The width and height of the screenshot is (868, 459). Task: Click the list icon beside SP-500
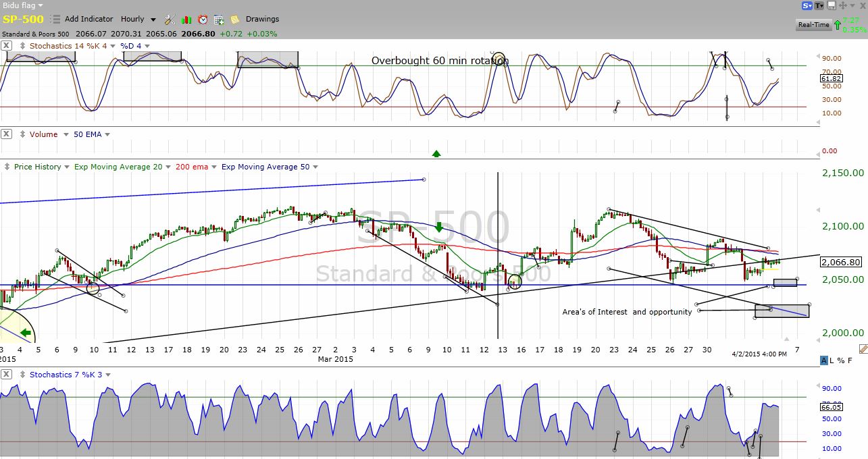(55, 20)
